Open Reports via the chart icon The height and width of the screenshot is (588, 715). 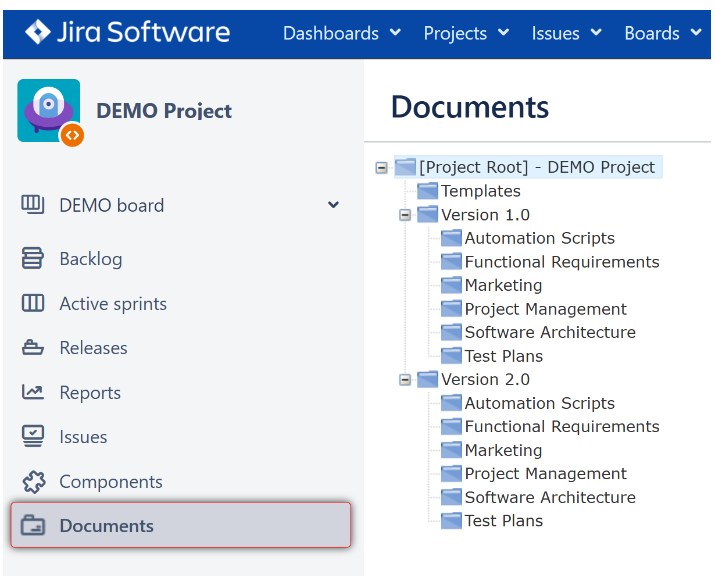click(33, 392)
